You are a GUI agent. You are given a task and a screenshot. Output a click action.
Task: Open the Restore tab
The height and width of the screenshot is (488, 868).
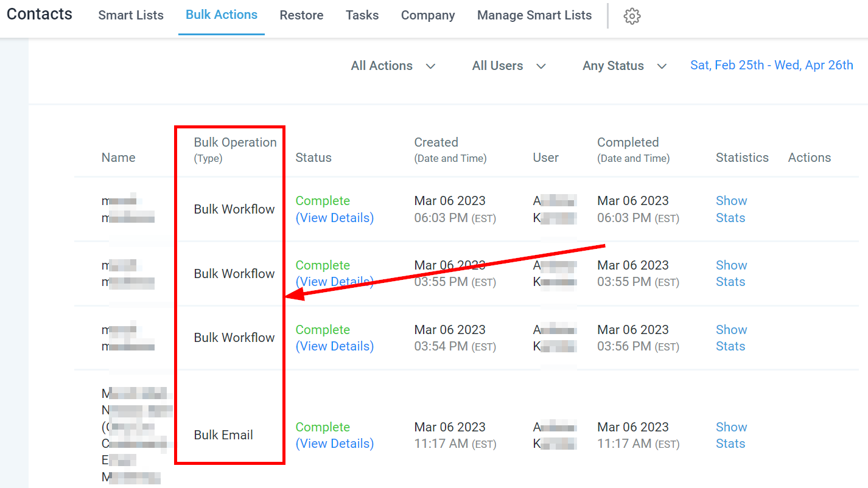[x=301, y=15]
